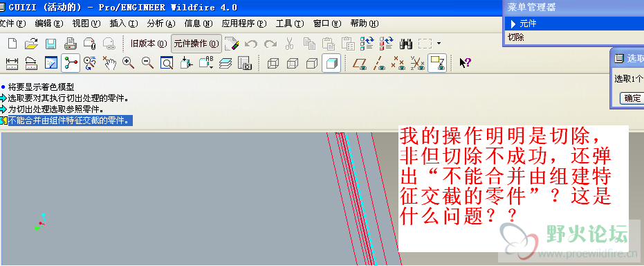Create a new file with the blank page icon
Image resolution: width=644 pixels, height=266 pixels.
coord(12,44)
